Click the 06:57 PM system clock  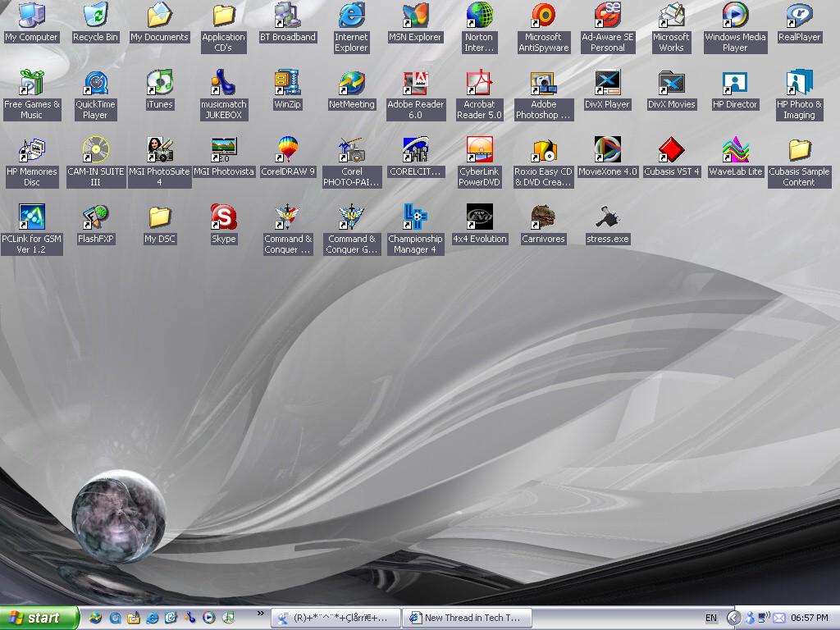[x=809, y=618]
